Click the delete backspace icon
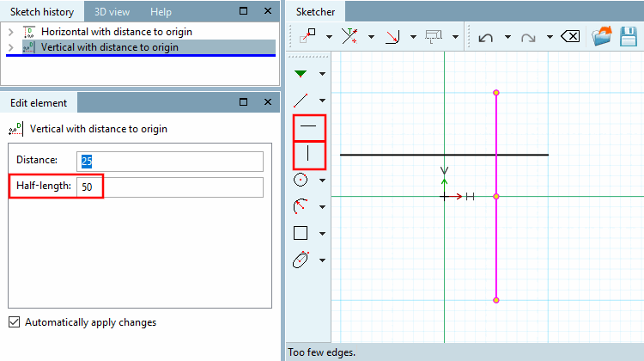This screenshot has height=361, width=644. click(570, 36)
